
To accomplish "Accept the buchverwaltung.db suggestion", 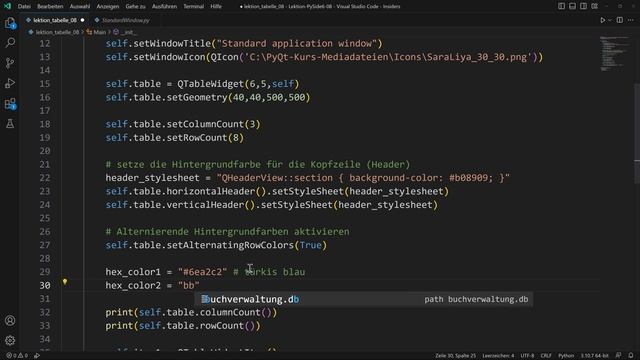I will 364,299.
